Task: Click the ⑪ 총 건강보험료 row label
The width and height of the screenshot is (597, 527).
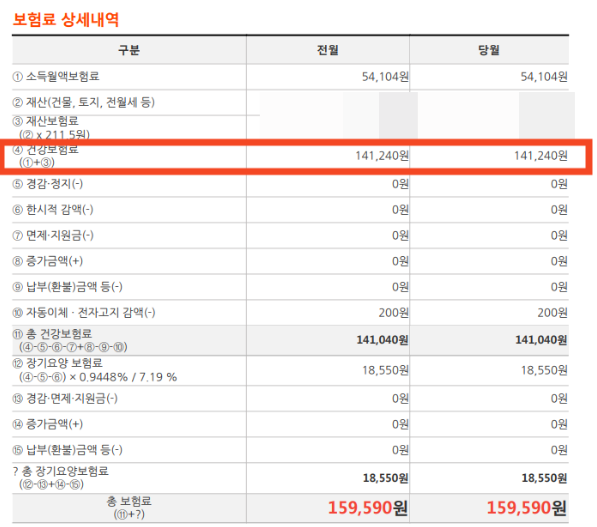Action: [x=70, y=340]
